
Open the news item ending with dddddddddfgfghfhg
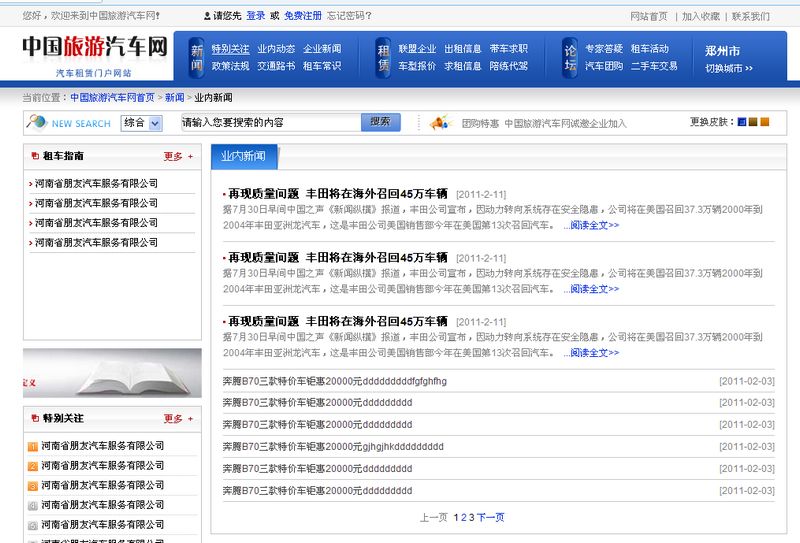335,381
